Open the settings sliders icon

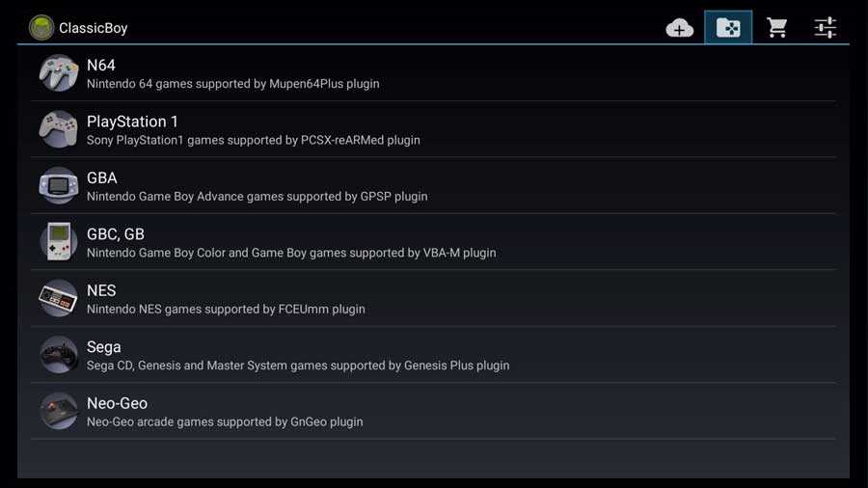[826, 28]
